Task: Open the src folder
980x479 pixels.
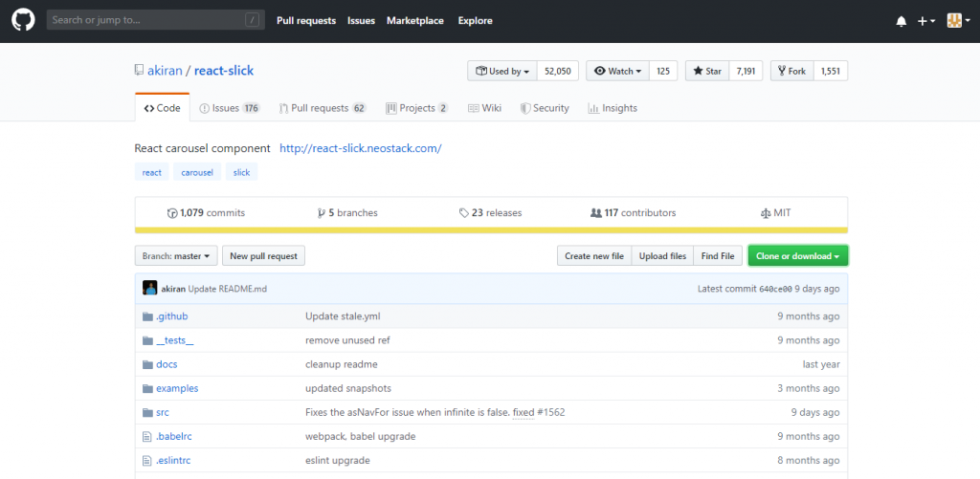Action: (163, 412)
